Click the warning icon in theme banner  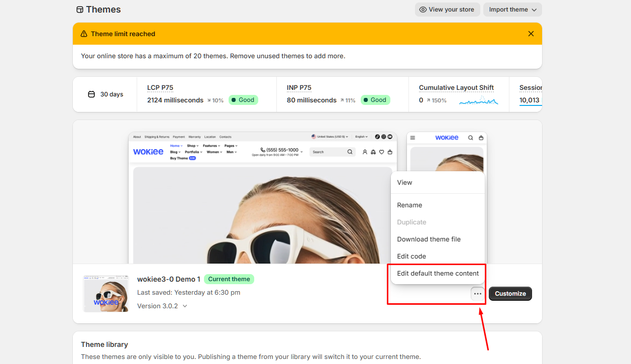83,34
